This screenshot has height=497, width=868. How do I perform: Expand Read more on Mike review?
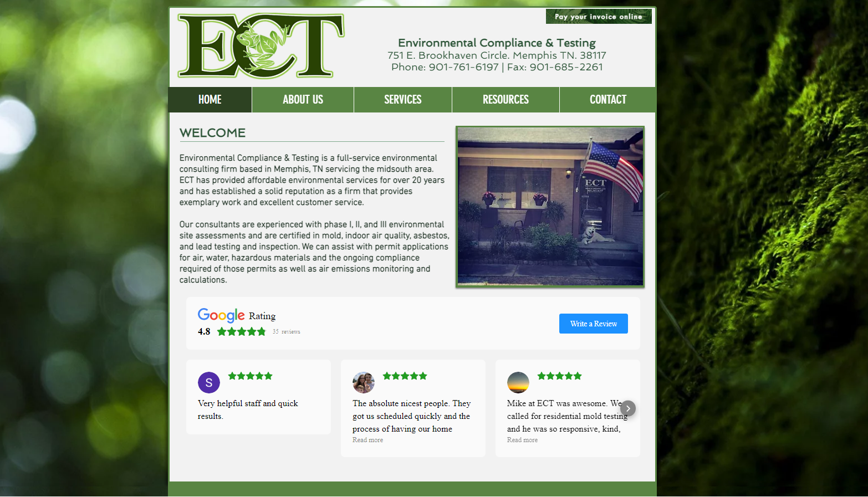522,440
